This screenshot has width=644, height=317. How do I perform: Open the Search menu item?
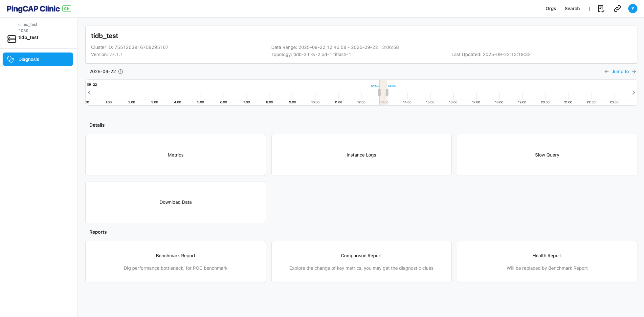[x=572, y=9]
